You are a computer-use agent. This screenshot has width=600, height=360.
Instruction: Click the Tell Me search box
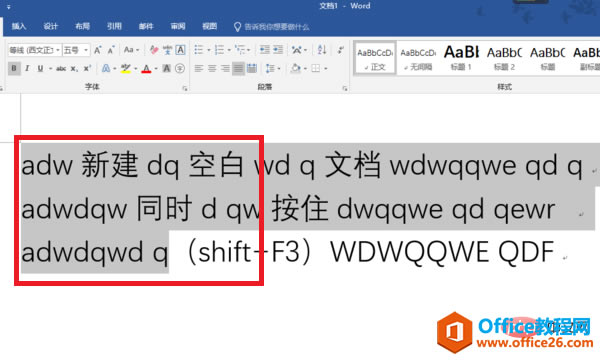[x=272, y=27]
